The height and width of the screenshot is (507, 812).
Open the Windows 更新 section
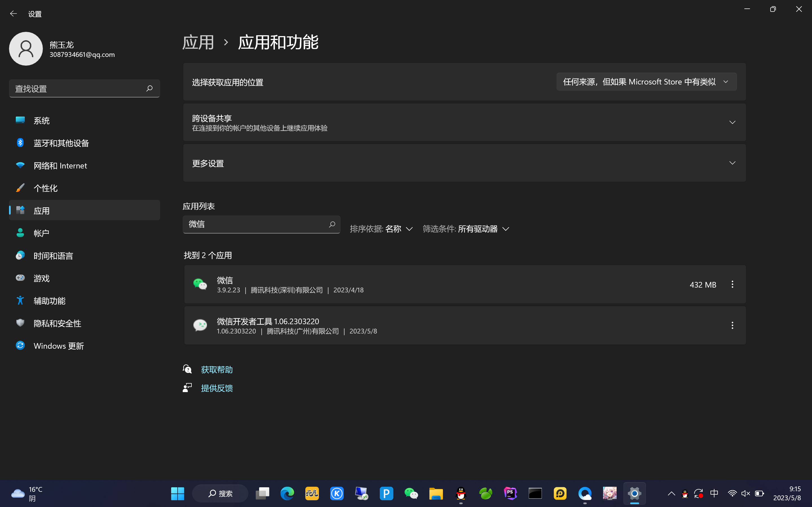point(59,346)
